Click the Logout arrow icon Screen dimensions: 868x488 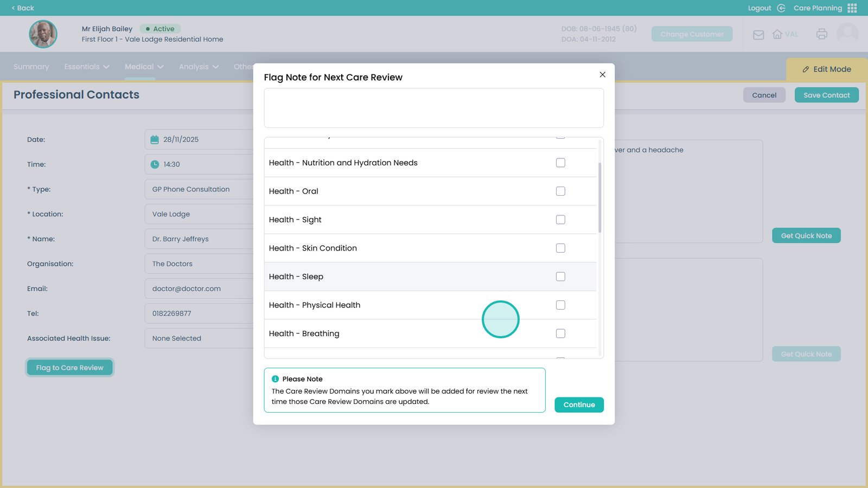[x=781, y=8]
